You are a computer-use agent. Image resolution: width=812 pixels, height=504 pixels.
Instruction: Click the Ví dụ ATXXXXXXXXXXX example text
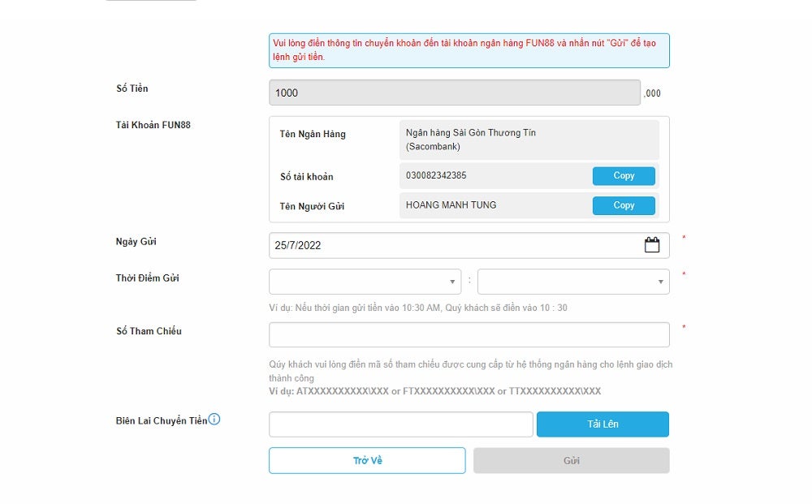435,391
